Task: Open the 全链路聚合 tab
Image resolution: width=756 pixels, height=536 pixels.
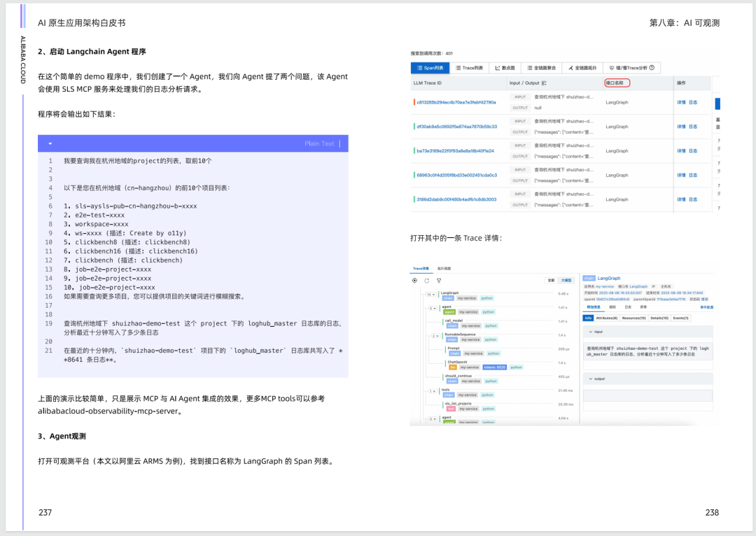Action: pos(541,68)
